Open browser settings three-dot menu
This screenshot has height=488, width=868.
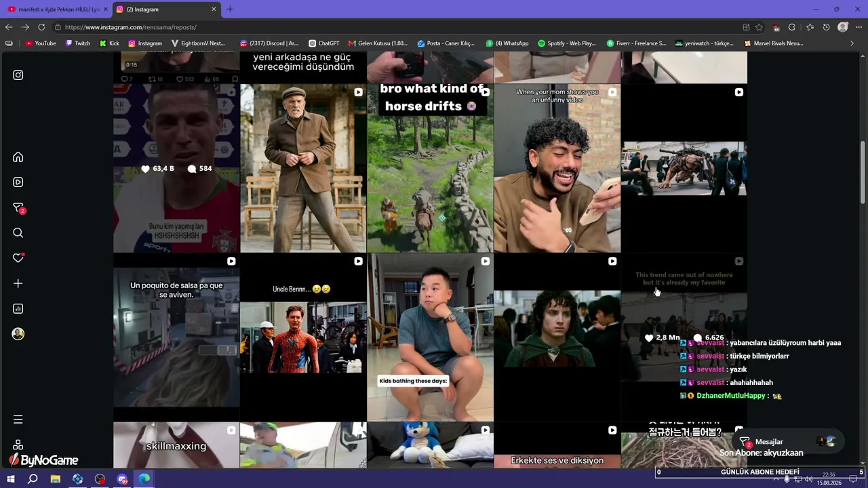click(x=859, y=27)
